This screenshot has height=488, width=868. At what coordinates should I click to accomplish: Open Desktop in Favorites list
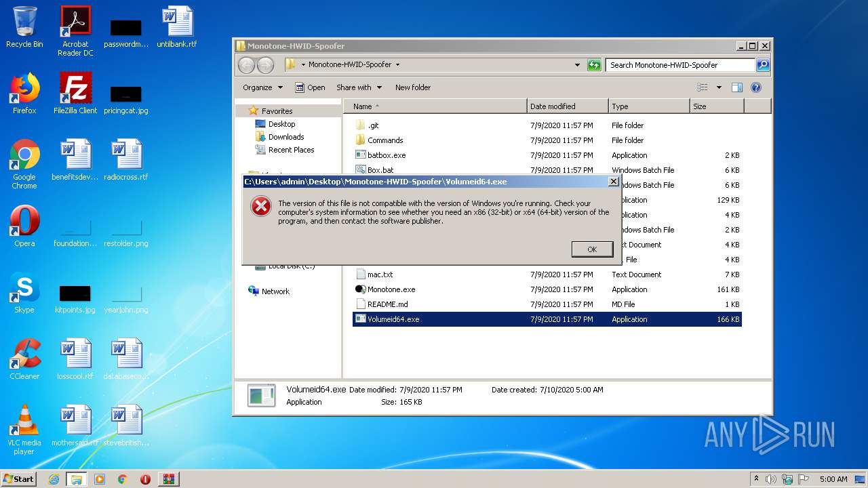click(281, 124)
